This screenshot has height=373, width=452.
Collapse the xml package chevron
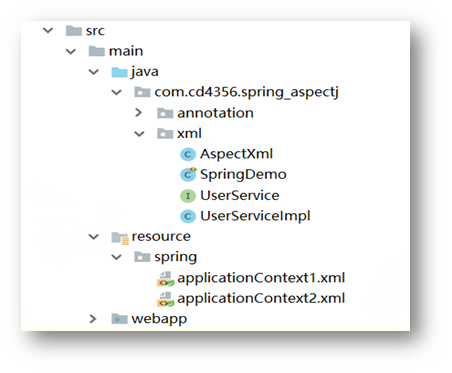coord(139,134)
